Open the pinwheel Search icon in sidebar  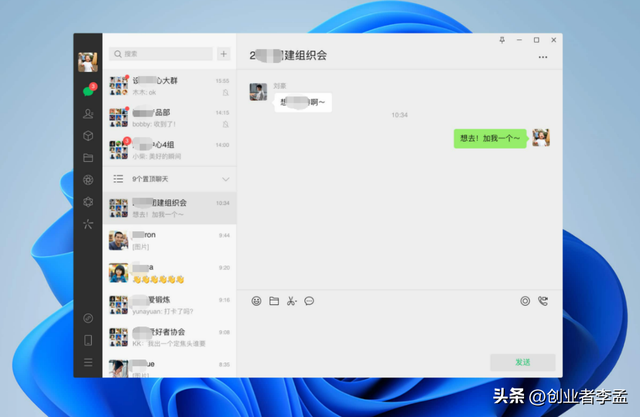coord(88,224)
